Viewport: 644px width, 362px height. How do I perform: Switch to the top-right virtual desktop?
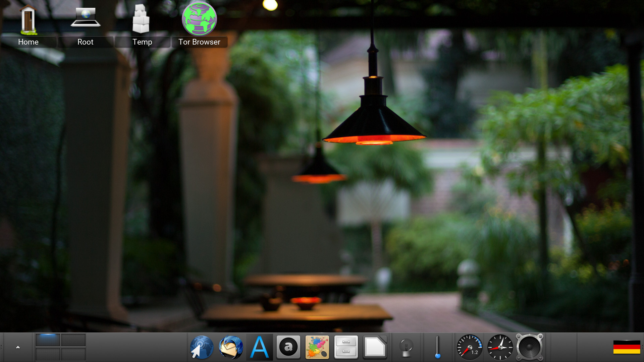point(73,340)
